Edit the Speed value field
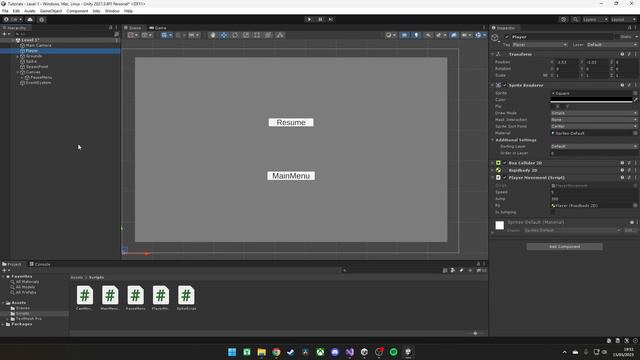The image size is (640, 360). tap(593, 192)
